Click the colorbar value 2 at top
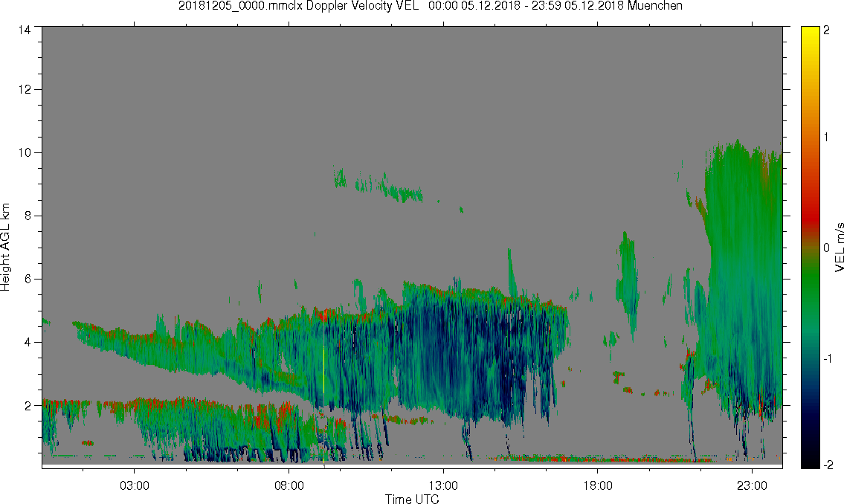The height and width of the screenshot is (504, 844). pos(826,30)
